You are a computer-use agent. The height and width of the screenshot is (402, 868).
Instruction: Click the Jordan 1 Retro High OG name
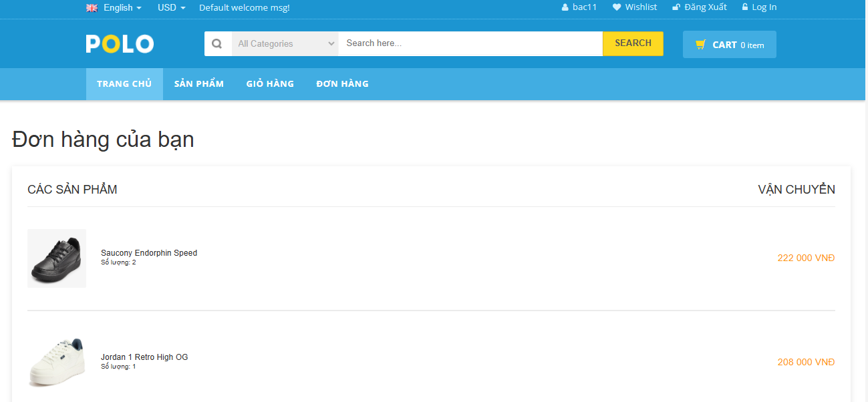[144, 357]
